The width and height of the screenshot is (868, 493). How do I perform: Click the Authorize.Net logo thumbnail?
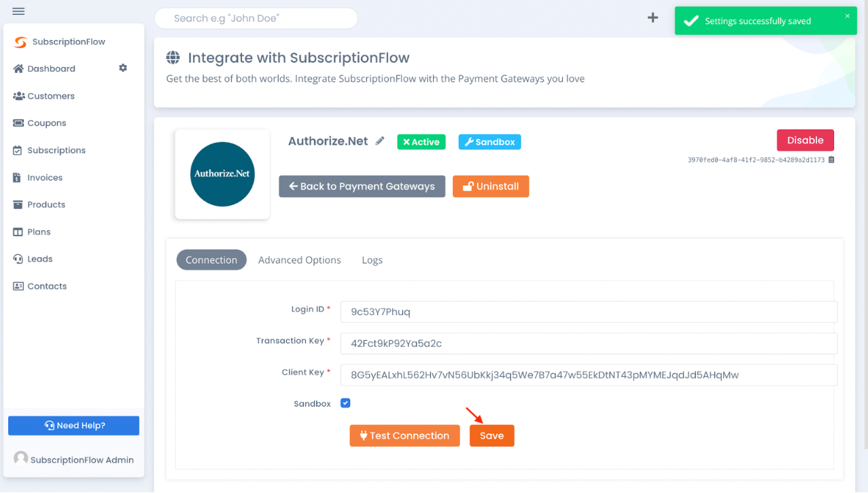(x=222, y=174)
